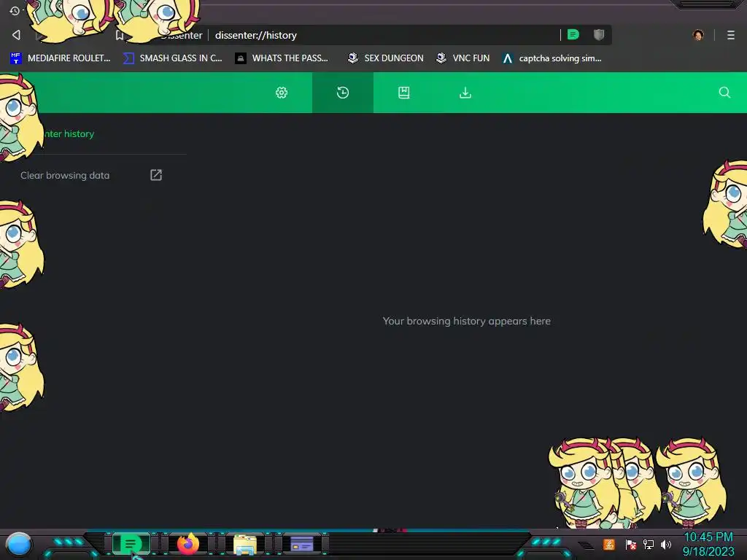Image resolution: width=747 pixels, height=560 pixels.
Task: Open the captcha solving sim... bookmark
Action: tap(551, 58)
